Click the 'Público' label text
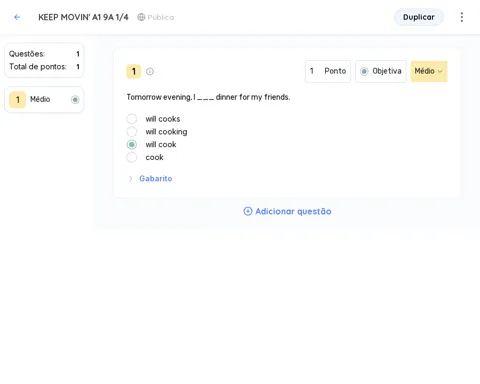480x384 pixels. [161, 17]
